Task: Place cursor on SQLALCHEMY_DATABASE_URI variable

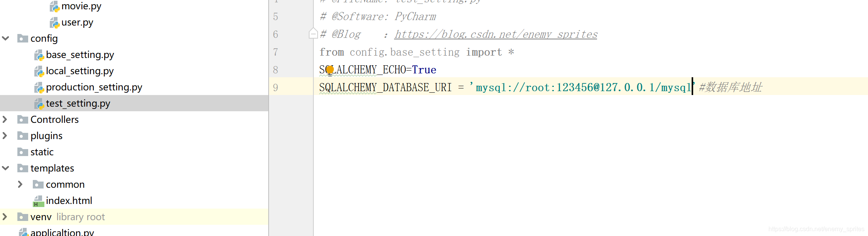Action: tap(385, 88)
